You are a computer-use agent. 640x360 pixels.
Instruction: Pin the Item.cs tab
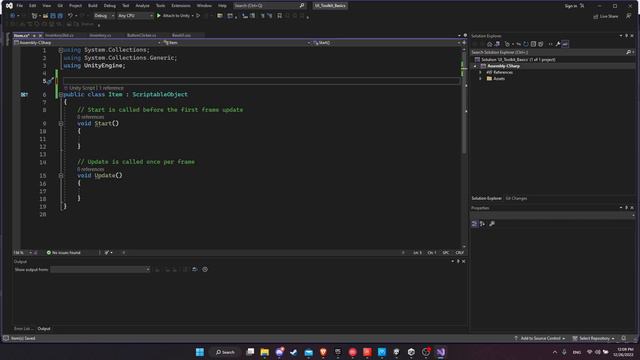click(34, 36)
